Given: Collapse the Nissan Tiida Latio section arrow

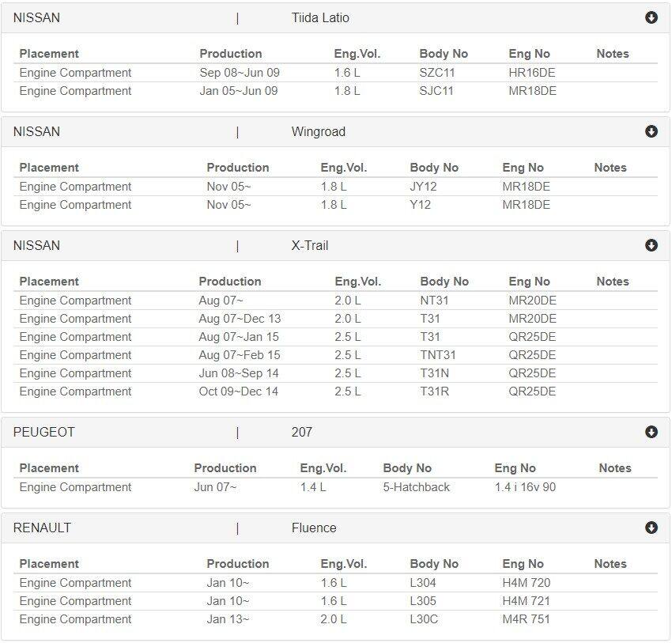Looking at the screenshot, I should coord(651,17).
